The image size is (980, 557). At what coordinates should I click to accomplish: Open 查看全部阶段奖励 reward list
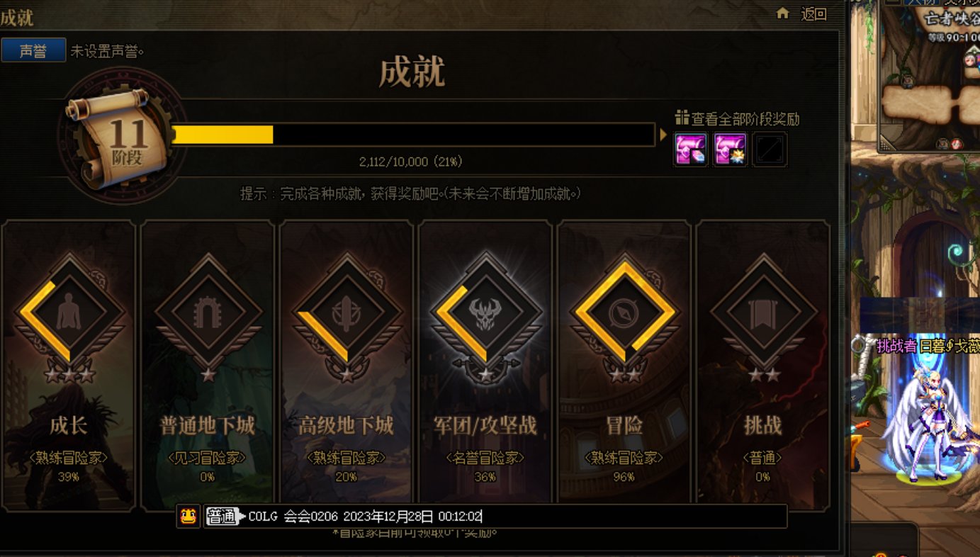pyautogui.click(x=738, y=118)
